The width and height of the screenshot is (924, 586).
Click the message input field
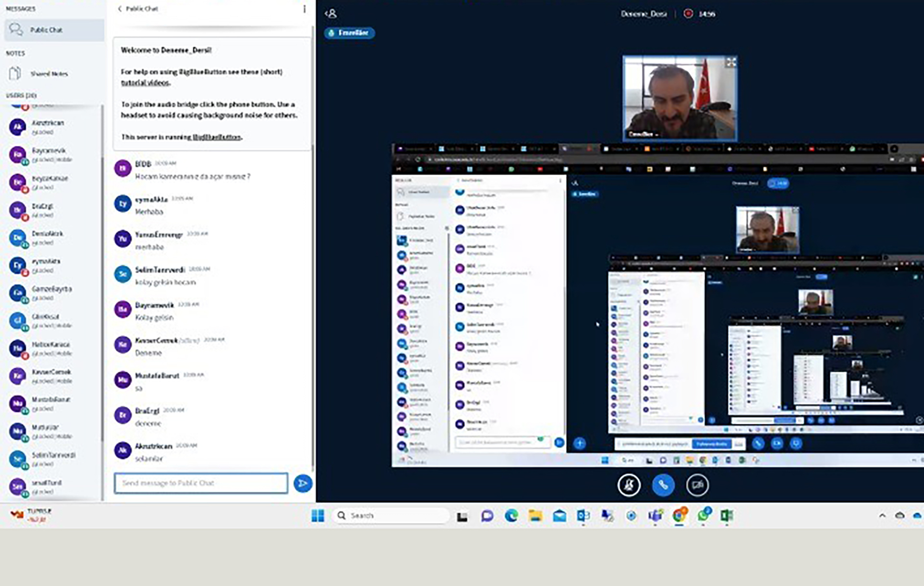pyautogui.click(x=201, y=483)
